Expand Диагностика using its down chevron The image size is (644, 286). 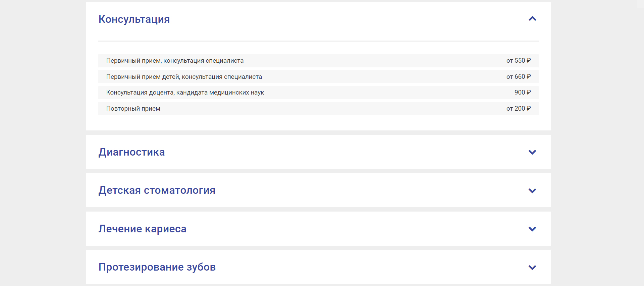(x=532, y=152)
